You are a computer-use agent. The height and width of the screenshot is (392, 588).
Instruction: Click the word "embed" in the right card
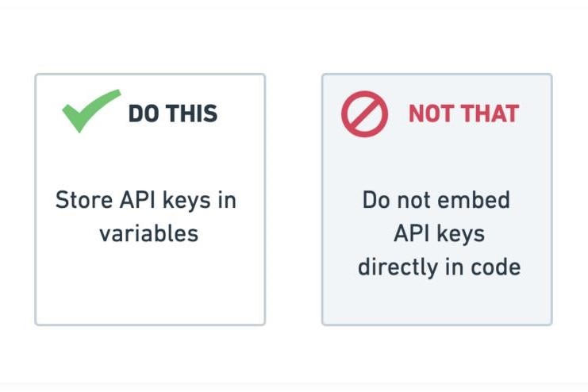[474, 199]
